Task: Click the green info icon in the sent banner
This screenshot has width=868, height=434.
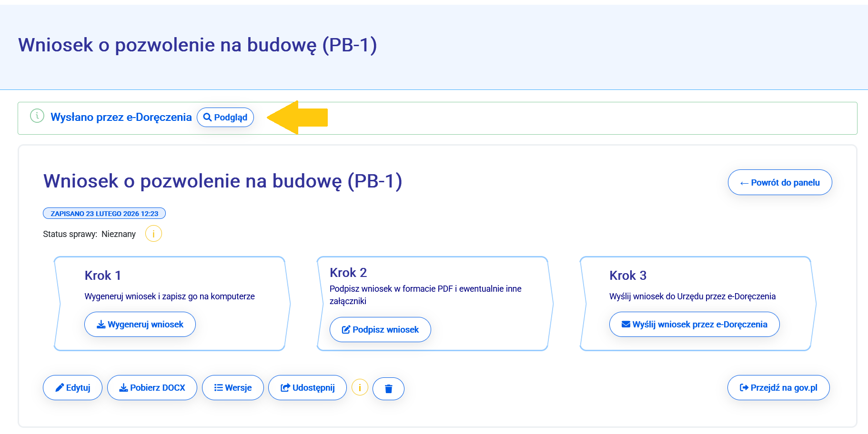Action: 37,116
